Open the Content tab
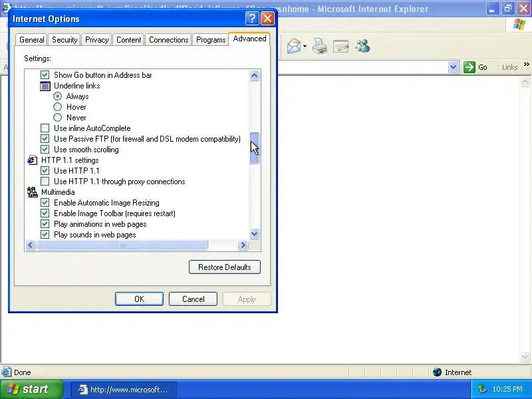The width and height of the screenshot is (532, 399). click(x=128, y=40)
